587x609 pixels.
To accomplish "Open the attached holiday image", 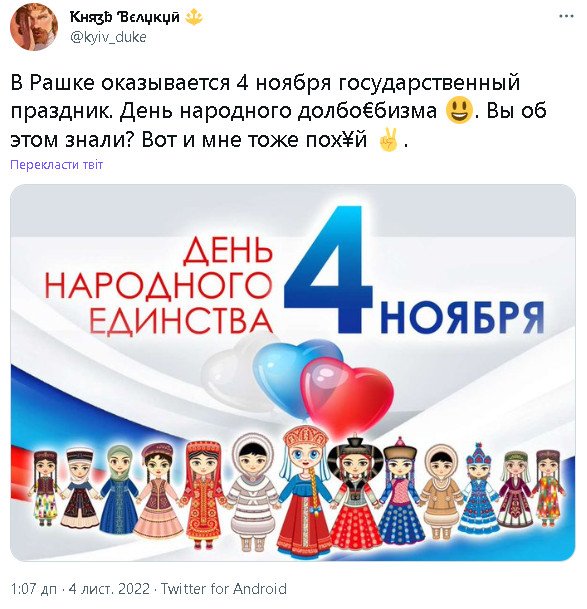I will pyautogui.click(x=293, y=372).
